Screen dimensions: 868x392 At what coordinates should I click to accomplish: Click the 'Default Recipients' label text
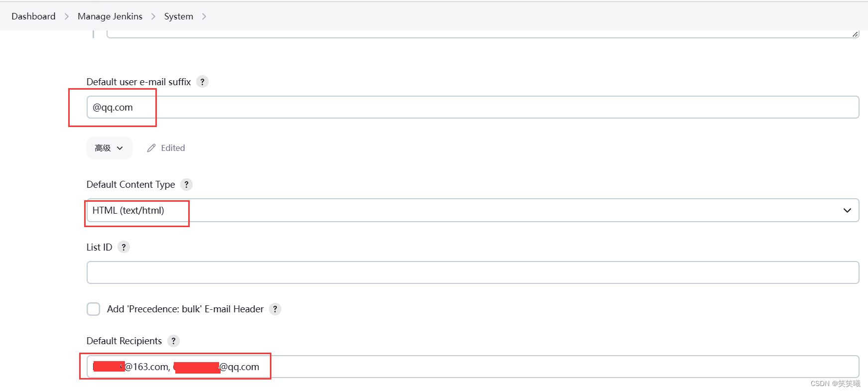click(x=124, y=341)
